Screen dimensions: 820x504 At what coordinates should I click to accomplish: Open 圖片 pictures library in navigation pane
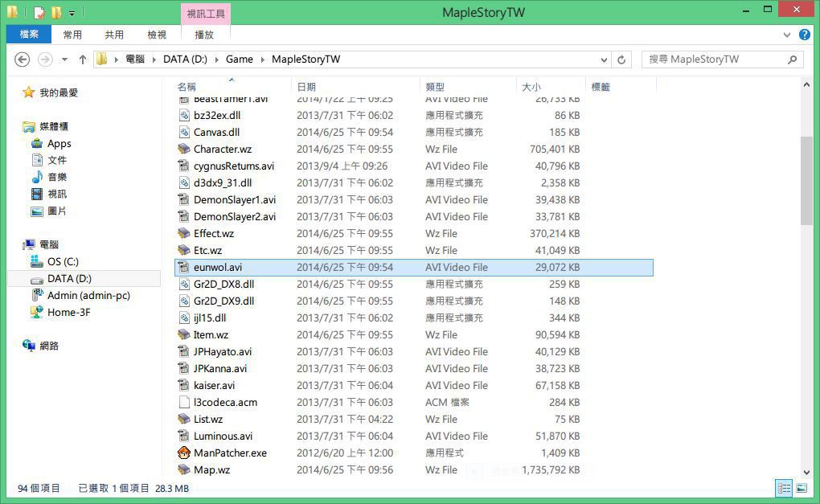pos(49,211)
